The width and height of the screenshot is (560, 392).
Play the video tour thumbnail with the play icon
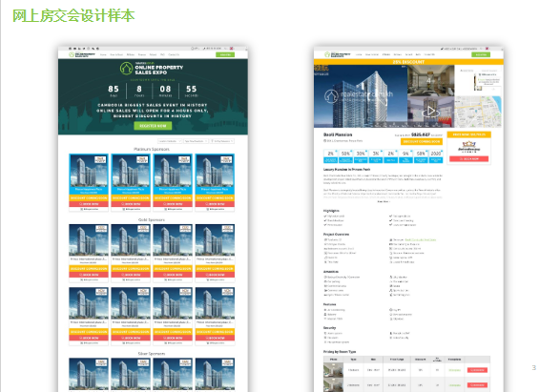[430, 112]
